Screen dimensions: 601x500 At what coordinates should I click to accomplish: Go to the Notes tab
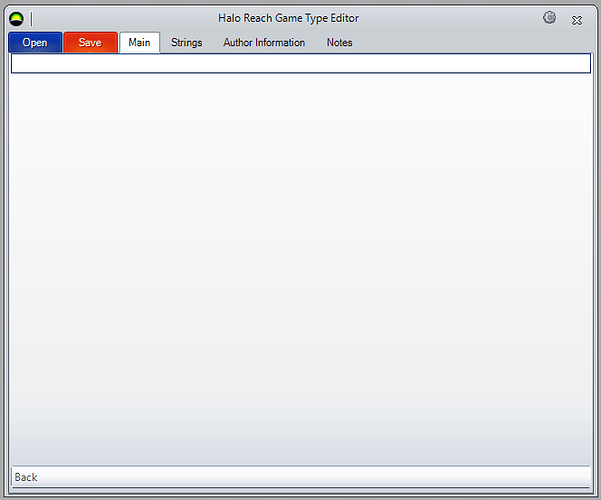coord(339,42)
